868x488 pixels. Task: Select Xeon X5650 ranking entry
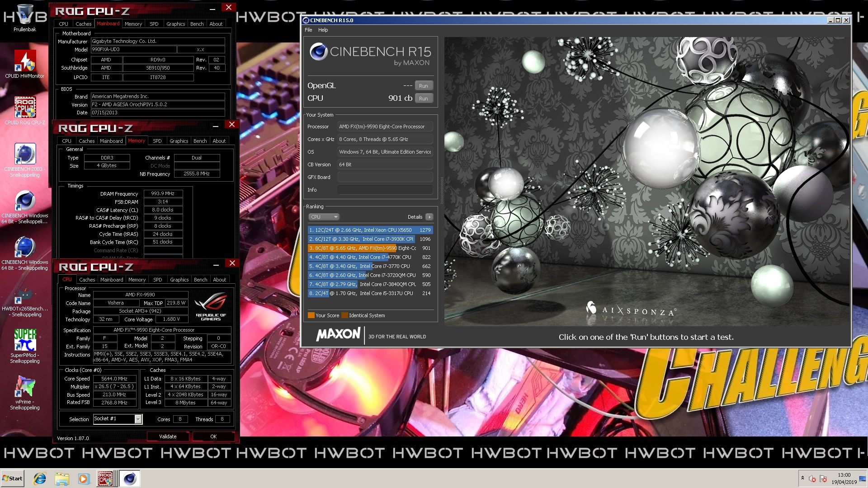coord(370,230)
